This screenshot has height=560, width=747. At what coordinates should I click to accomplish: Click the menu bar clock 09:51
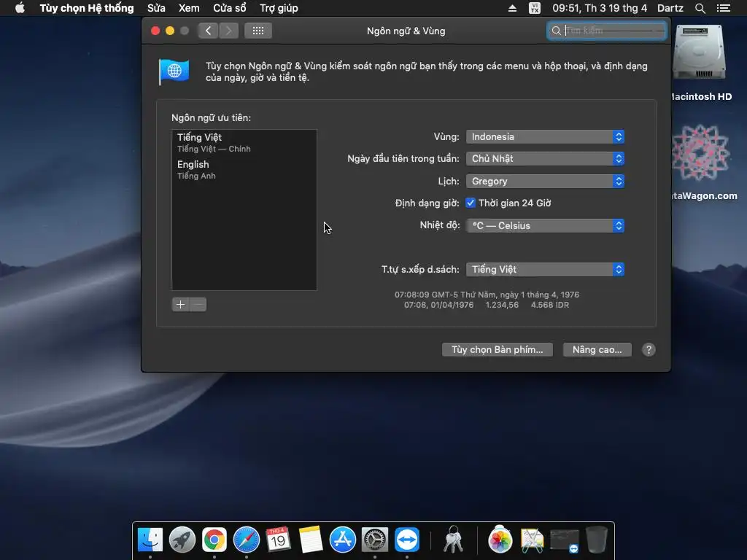pos(600,8)
